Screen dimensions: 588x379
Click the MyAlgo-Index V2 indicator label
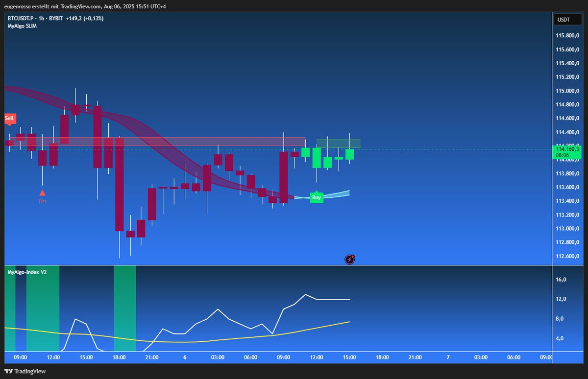tap(27, 271)
